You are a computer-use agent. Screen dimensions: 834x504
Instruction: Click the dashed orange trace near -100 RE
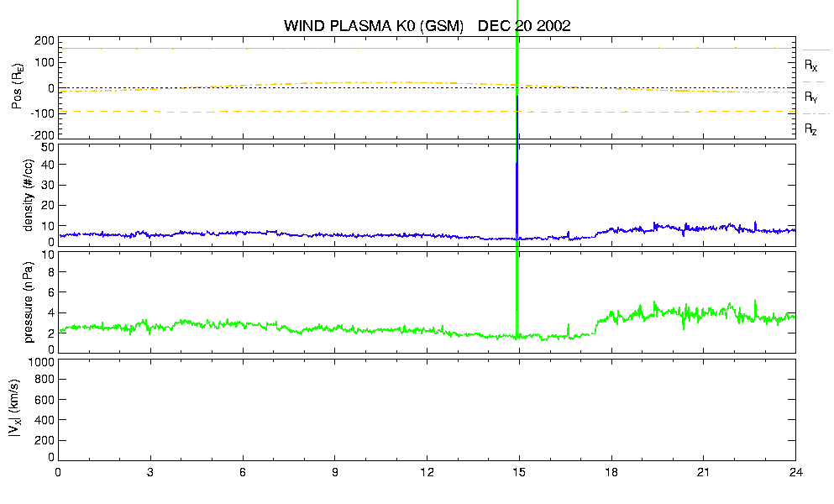(x=427, y=112)
